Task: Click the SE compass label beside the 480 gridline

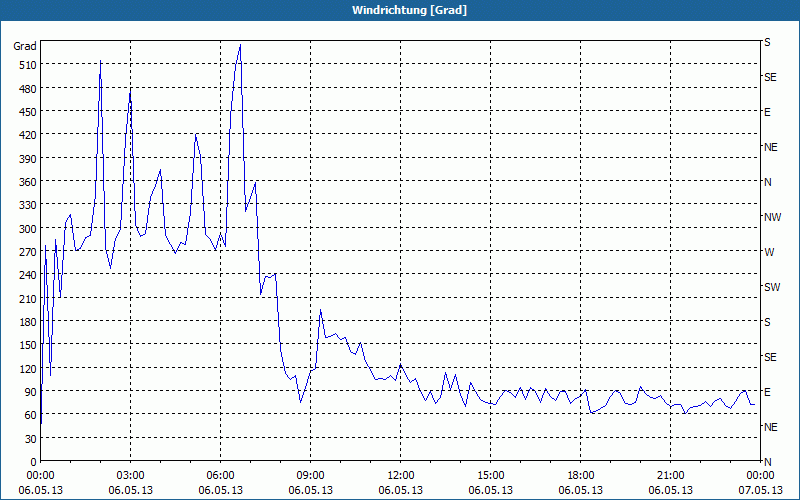Action: [770, 78]
